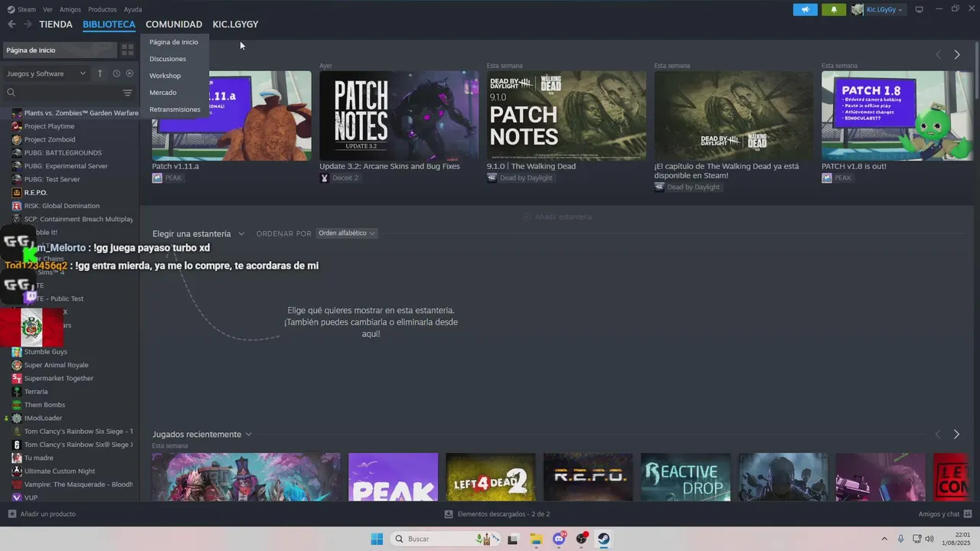Select Discusiones in Comunidad submenu
The image size is (980, 551).
168,59
